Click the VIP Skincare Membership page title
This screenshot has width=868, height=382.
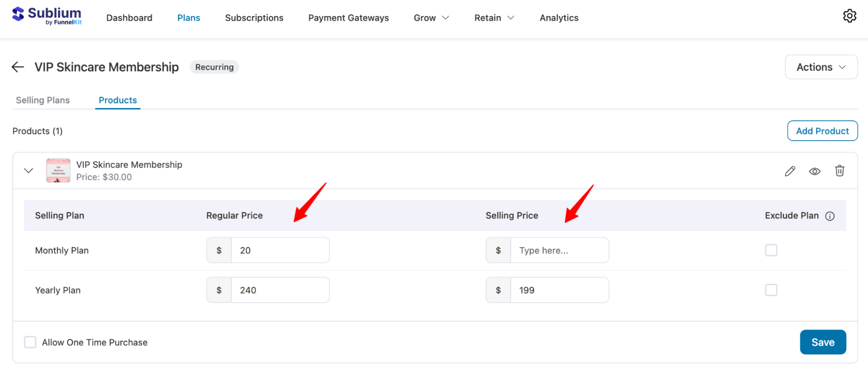[x=107, y=67]
